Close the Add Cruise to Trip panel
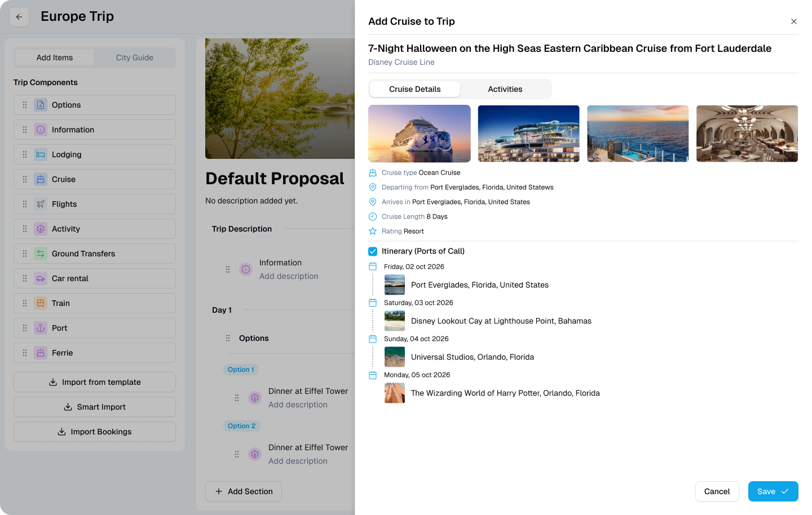Viewport: 812px width, 515px height. (x=793, y=21)
